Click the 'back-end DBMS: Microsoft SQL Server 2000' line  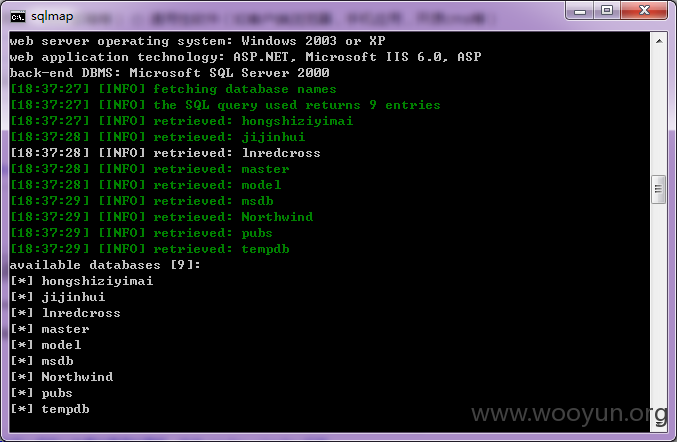click(170, 73)
